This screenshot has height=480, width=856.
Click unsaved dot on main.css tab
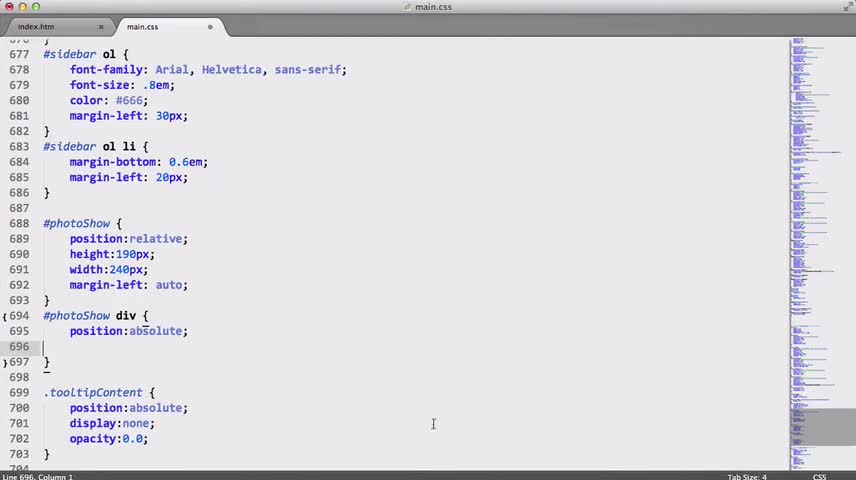[210, 27]
